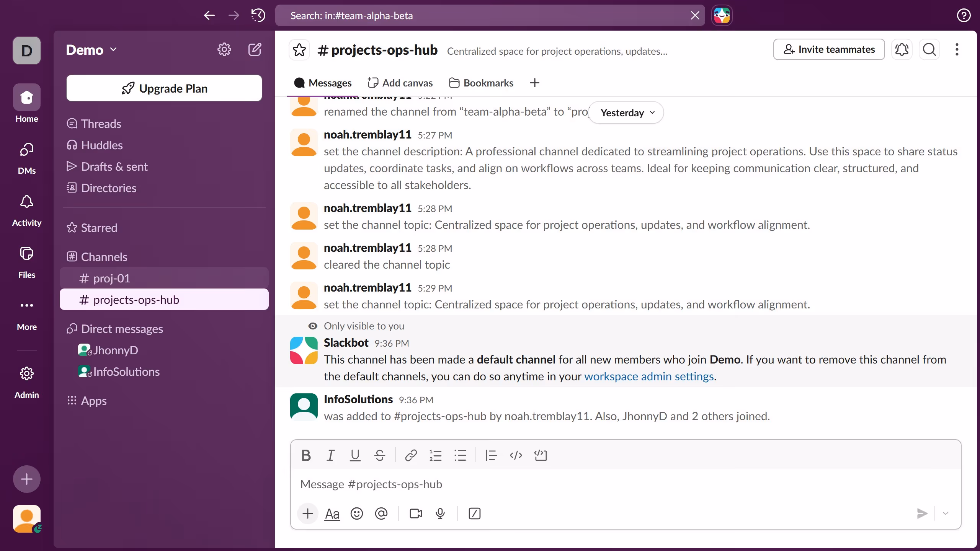Viewport: 980px width, 551px height.
Task: Insert a link with the chain icon
Action: (x=411, y=455)
